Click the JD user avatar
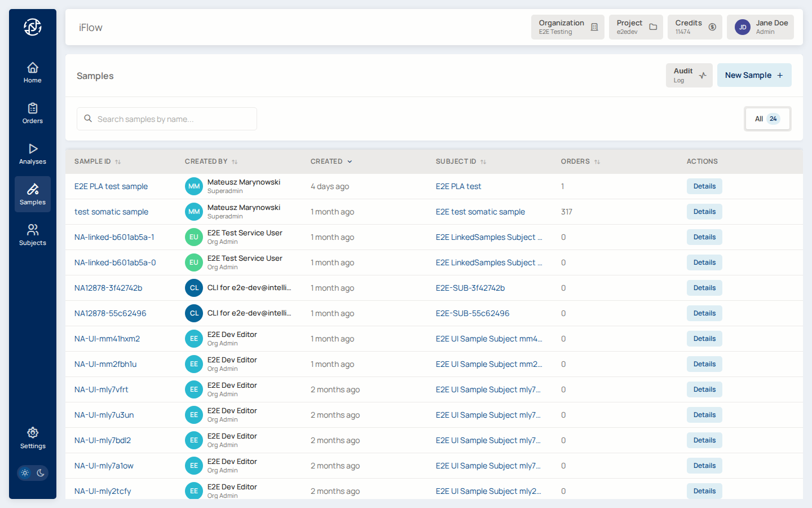This screenshot has height=508, width=812. pyautogui.click(x=743, y=27)
